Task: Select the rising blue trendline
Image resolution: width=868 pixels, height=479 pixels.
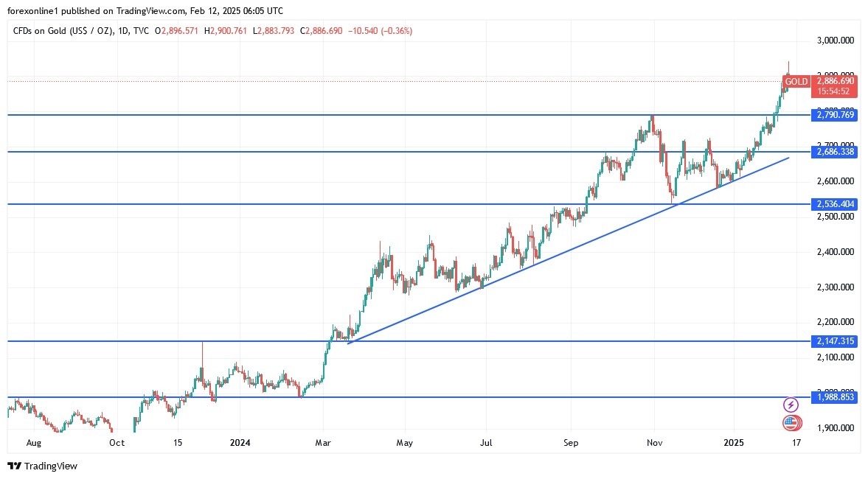Action: [568, 250]
